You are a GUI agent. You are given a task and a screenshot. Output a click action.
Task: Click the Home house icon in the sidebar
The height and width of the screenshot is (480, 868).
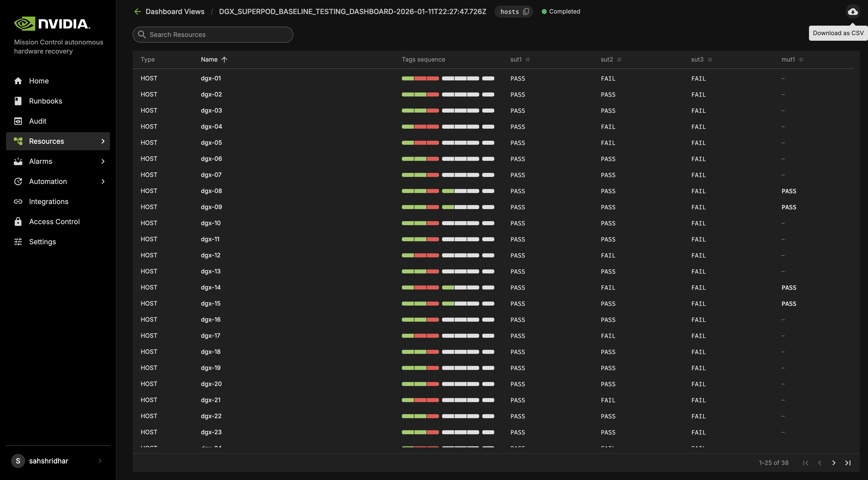tap(18, 81)
